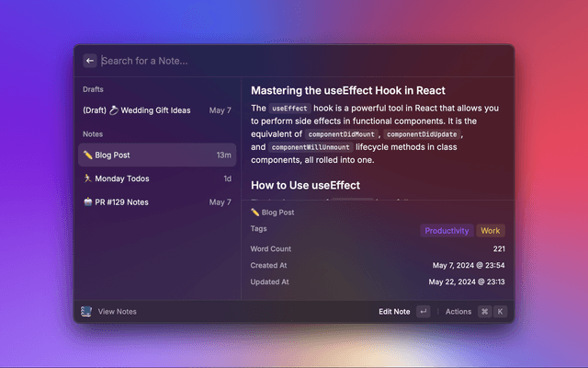Click the Enter key icon by Edit Note
Image resolution: width=588 pixels, height=368 pixels.
(x=423, y=312)
